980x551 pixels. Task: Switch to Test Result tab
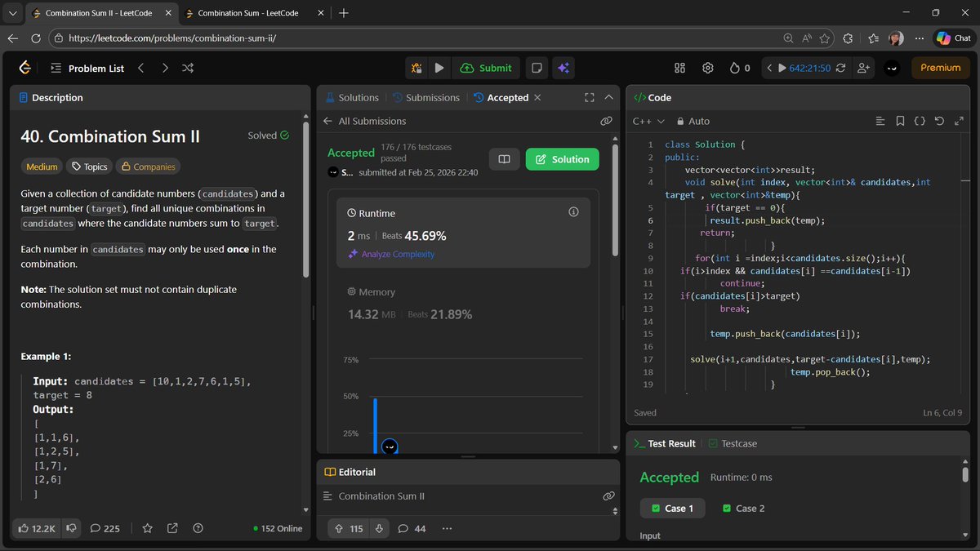(x=665, y=443)
